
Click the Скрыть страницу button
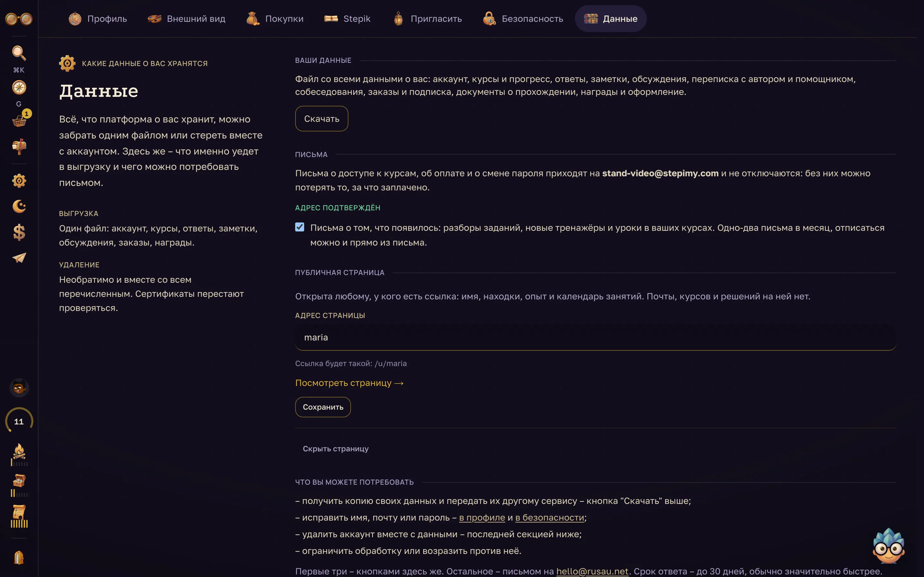[x=336, y=449]
